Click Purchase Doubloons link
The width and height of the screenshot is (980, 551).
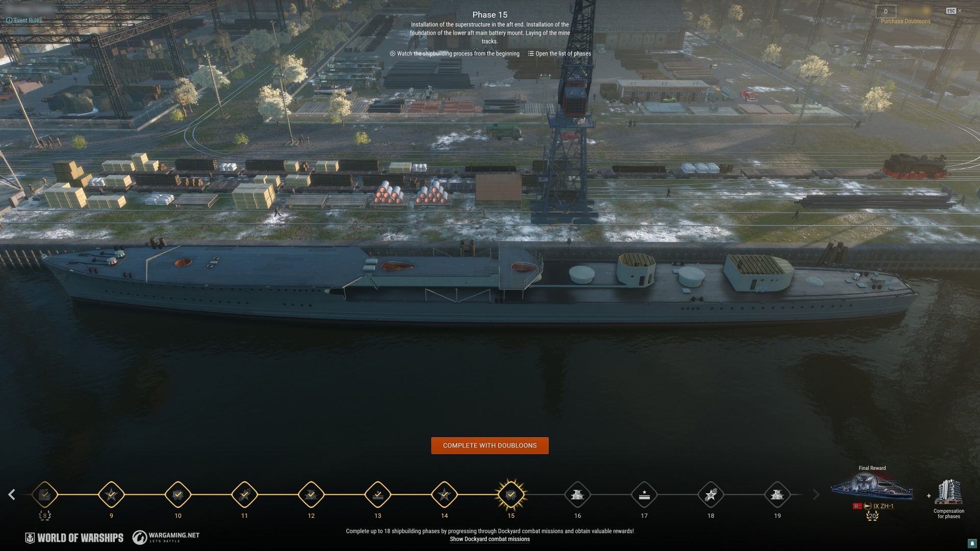click(905, 21)
